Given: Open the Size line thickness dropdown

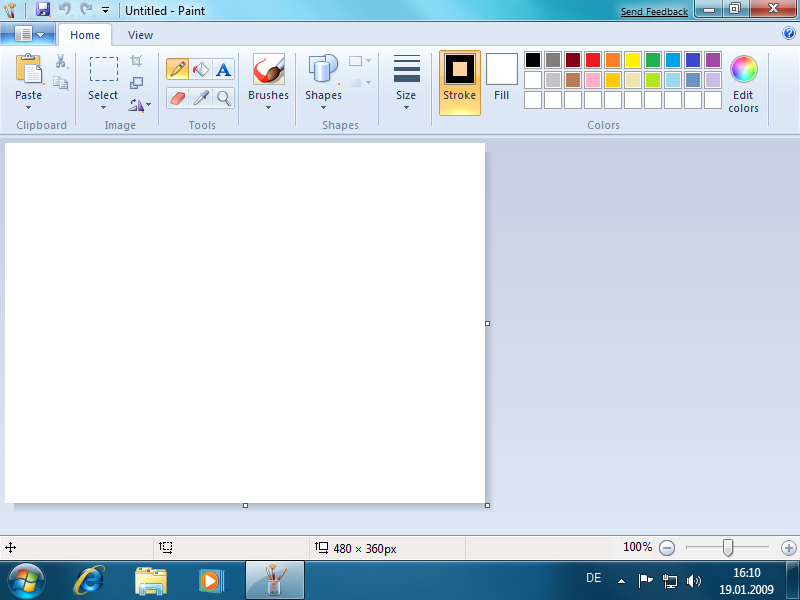Looking at the screenshot, I should [406, 107].
